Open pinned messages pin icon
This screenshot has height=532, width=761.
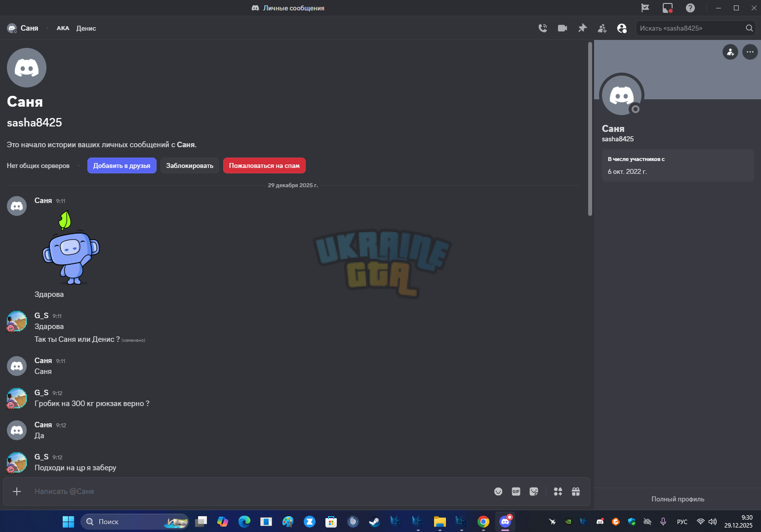(582, 28)
